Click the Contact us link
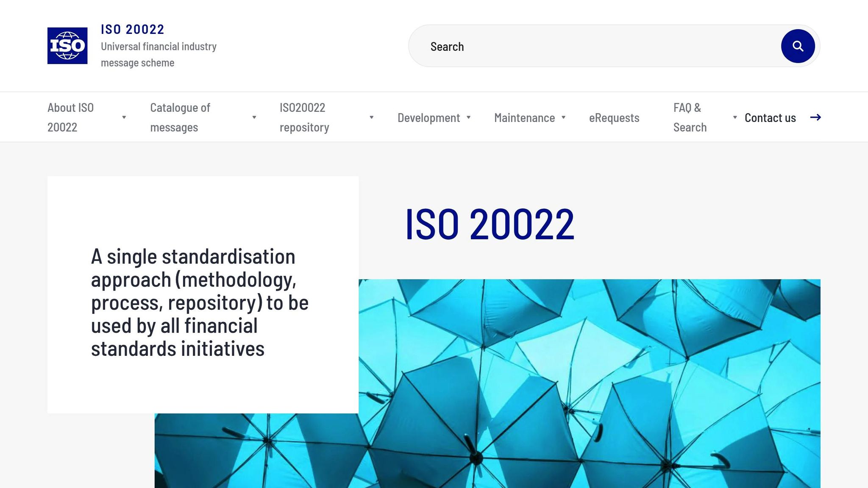868x488 pixels. pyautogui.click(x=770, y=118)
